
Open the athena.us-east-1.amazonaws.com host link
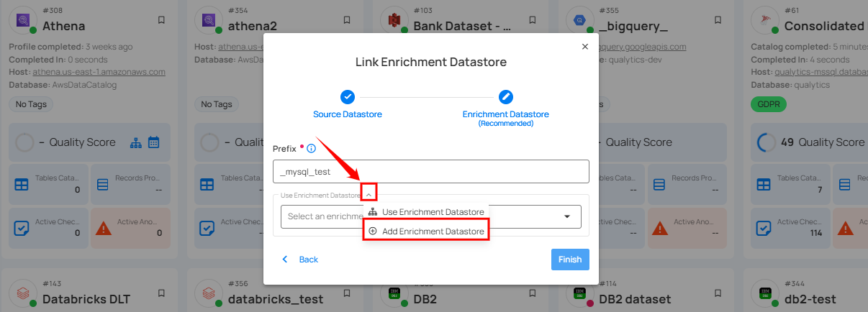[99, 72]
